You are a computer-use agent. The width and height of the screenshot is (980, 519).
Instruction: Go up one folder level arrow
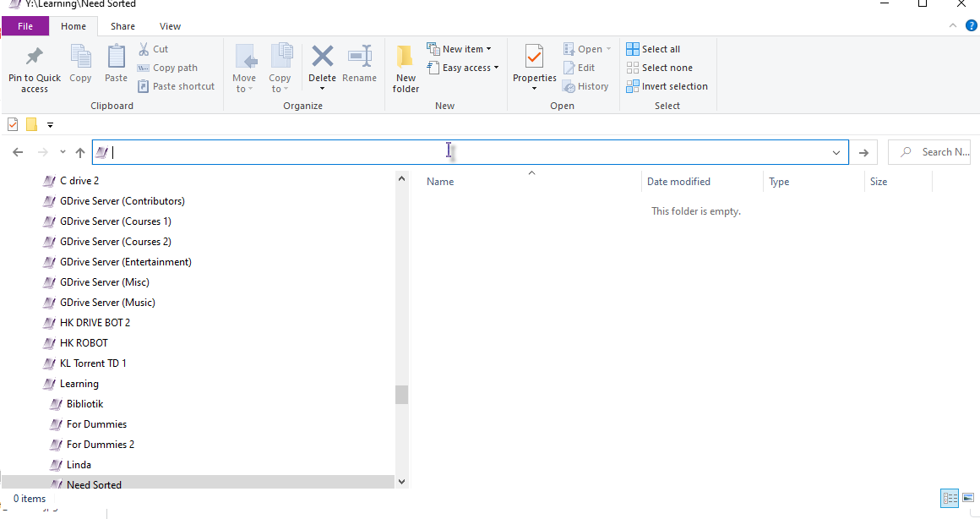80,153
